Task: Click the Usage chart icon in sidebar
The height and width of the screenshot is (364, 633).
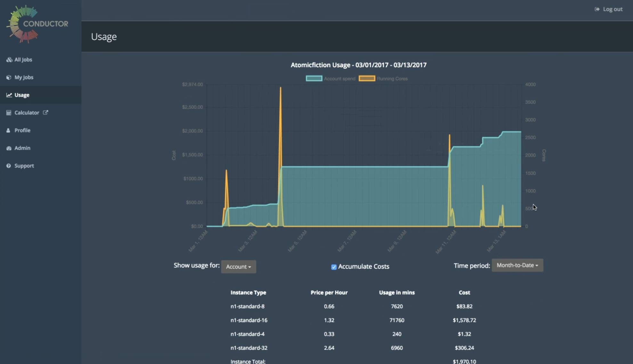Action: 9,95
